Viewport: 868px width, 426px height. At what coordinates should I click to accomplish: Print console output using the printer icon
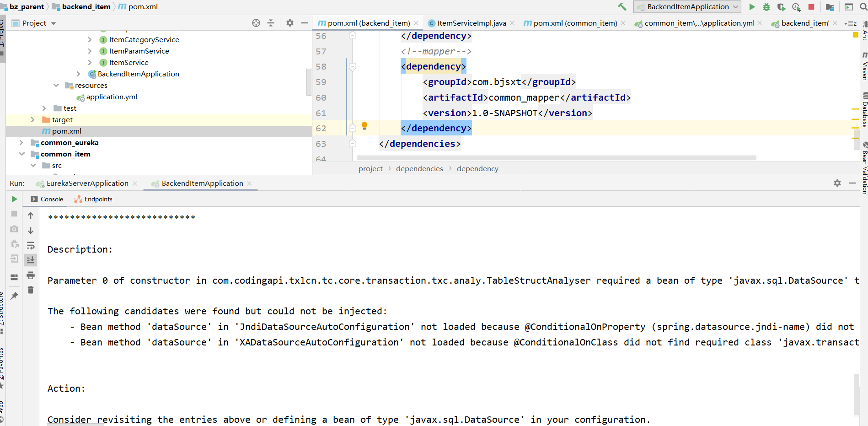point(31,275)
